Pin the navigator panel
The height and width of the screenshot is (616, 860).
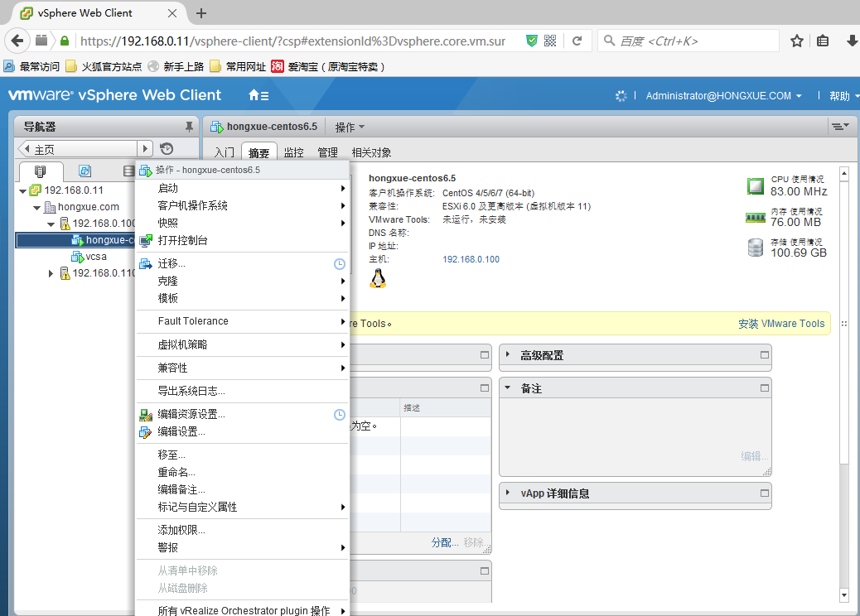(x=189, y=127)
